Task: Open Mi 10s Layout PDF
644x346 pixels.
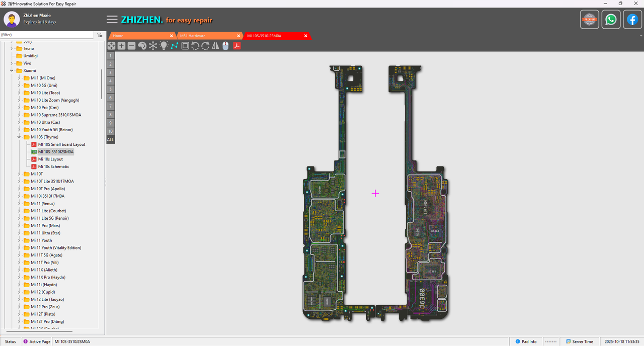Action: (x=50, y=159)
